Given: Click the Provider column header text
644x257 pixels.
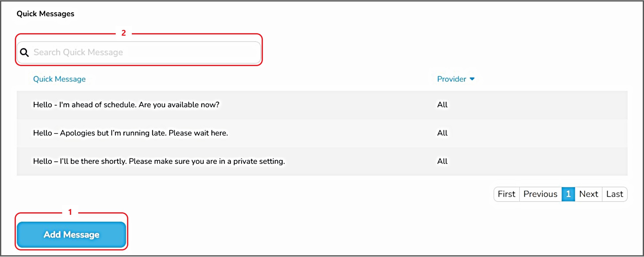Looking at the screenshot, I should [452, 79].
